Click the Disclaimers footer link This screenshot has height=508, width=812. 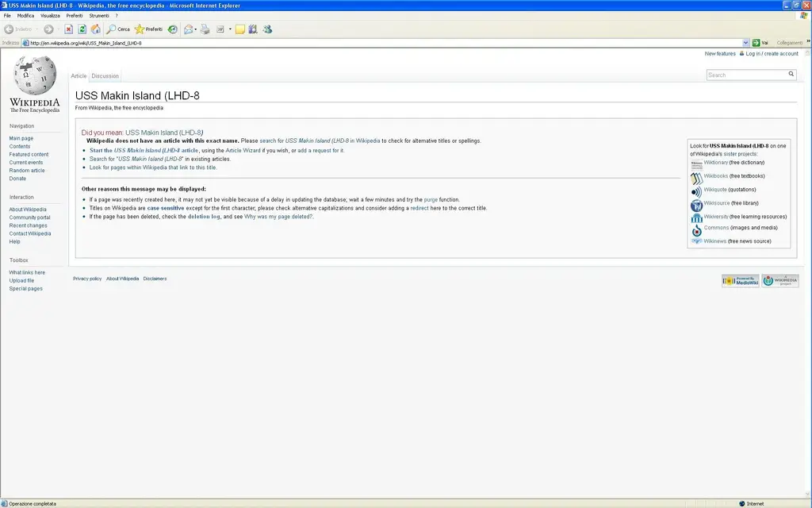click(x=155, y=279)
